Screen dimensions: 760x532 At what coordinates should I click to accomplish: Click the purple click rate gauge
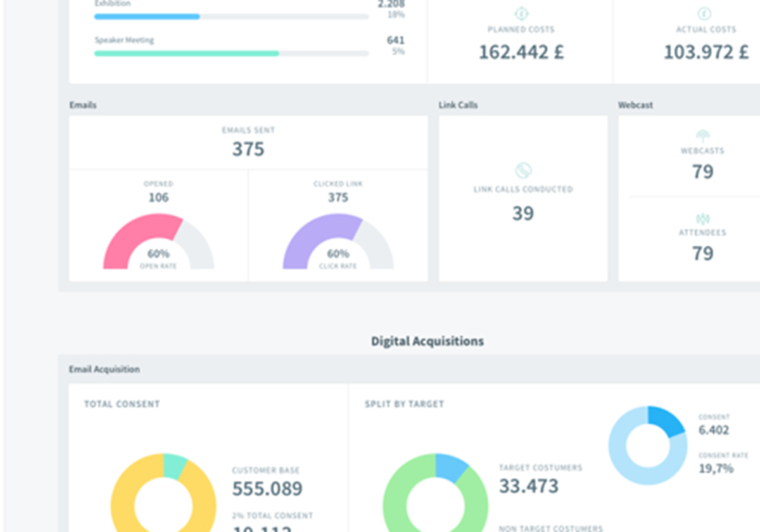click(338, 241)
